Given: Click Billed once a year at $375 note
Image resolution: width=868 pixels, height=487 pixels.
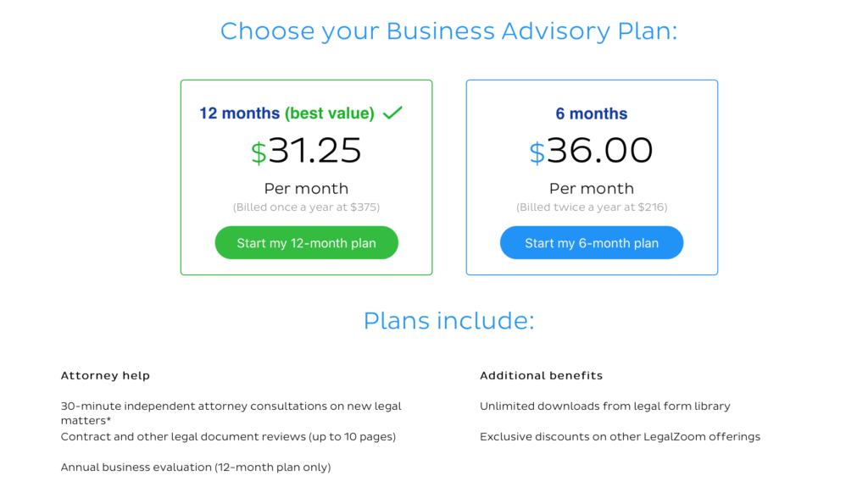Looking at the screenshot, I should point(306,207).
